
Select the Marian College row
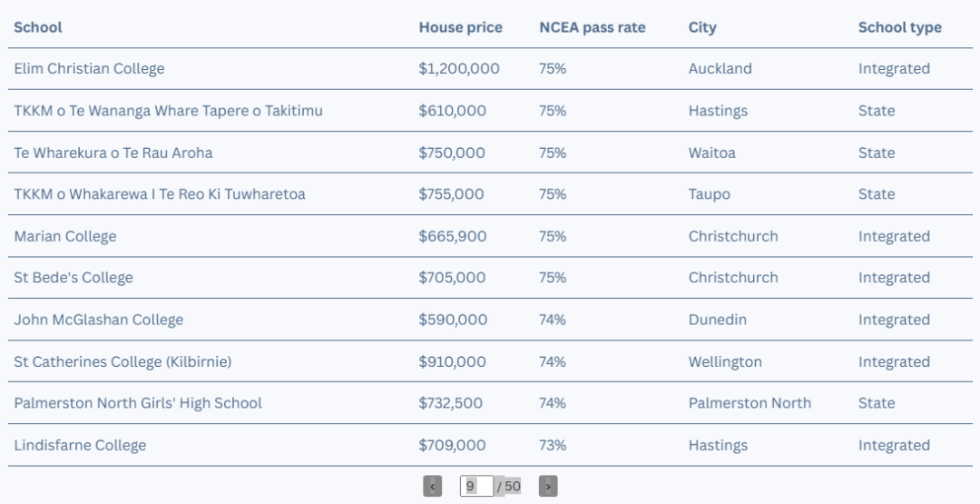[x=490, y=236]
